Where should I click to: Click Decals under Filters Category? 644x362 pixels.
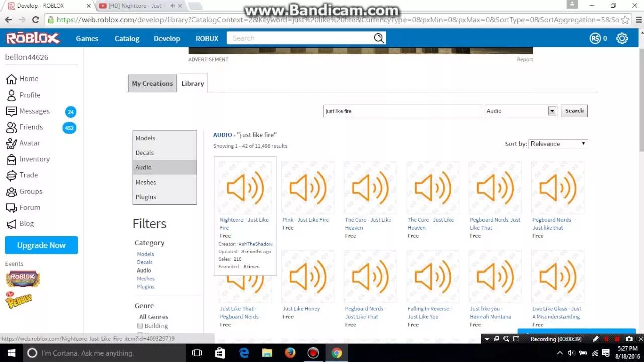pos(145,262)
